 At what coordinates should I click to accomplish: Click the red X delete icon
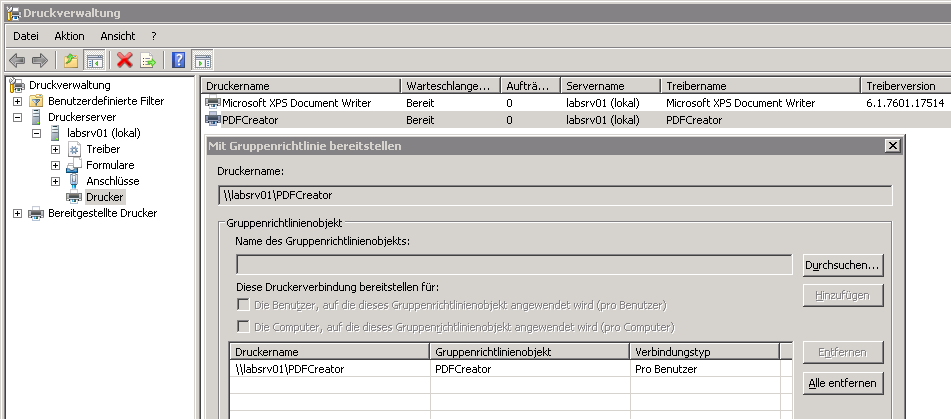tap(125, 60)
